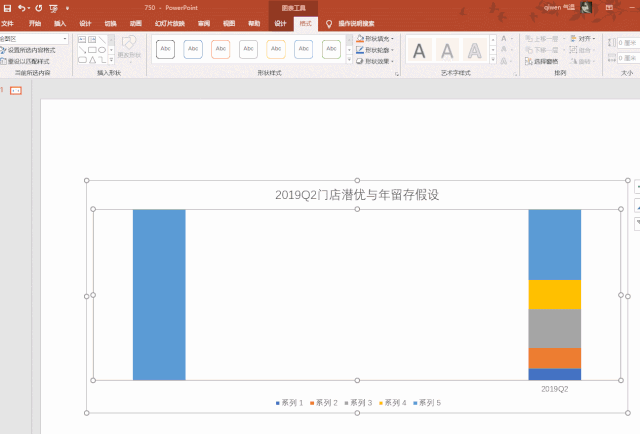This screenshot has height=434, width=640.
Task: Click the Undo arrow icon
Action: (x=22, y=7)
